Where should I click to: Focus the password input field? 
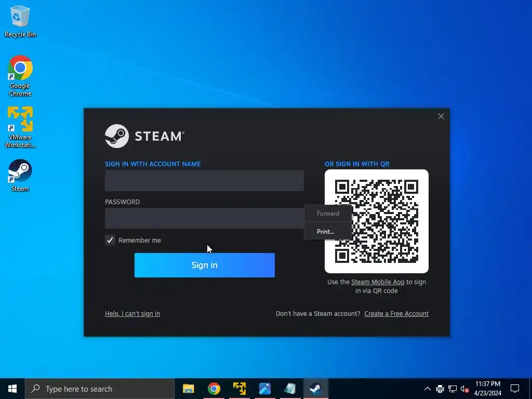click(x=204, y=218)
